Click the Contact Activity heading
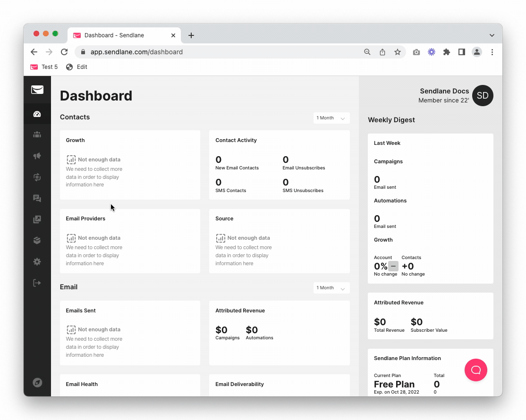This screenshot has width=526, height=420. 236,140
